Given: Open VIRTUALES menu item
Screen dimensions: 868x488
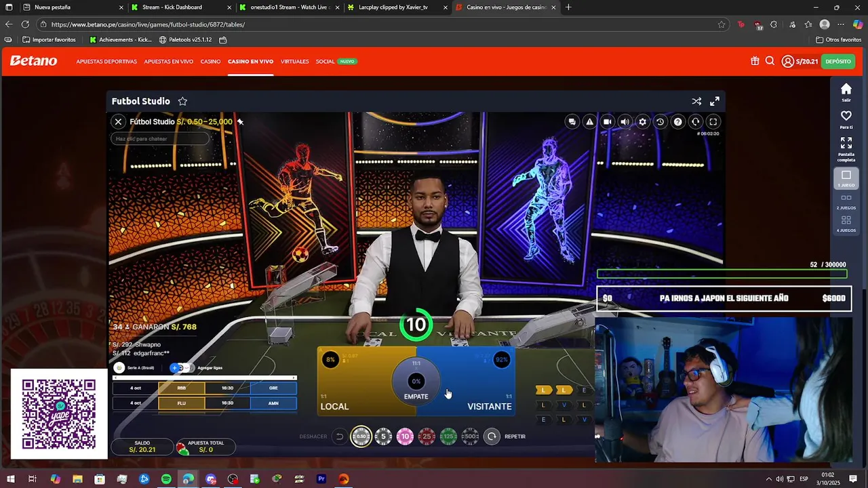Looking at the screenshot, I should pyautogui.click(x=294, y=62).
